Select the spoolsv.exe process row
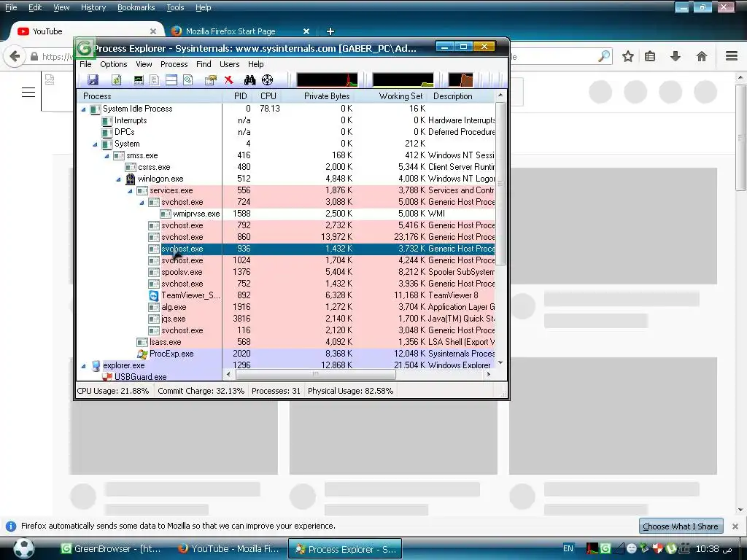Viewport: 747px width, 560px height. click(x=286, y=273)
